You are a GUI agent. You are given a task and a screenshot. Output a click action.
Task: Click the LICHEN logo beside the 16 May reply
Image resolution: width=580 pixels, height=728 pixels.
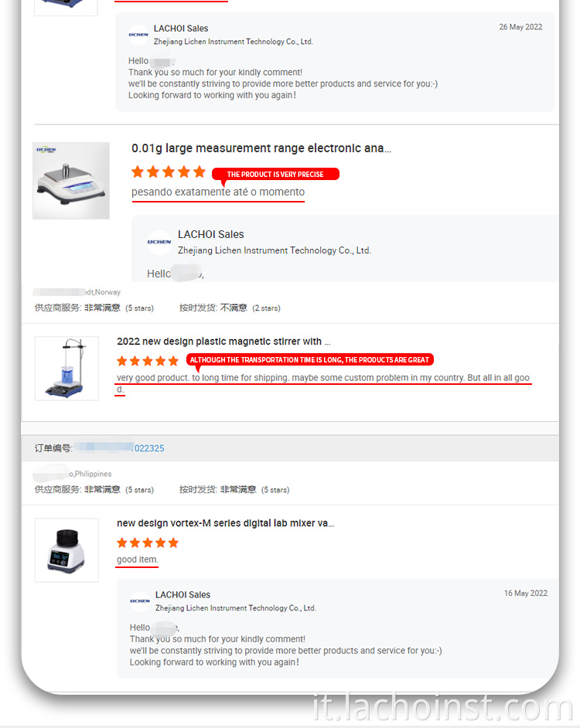pyautogui.click(x=140, y=600)
